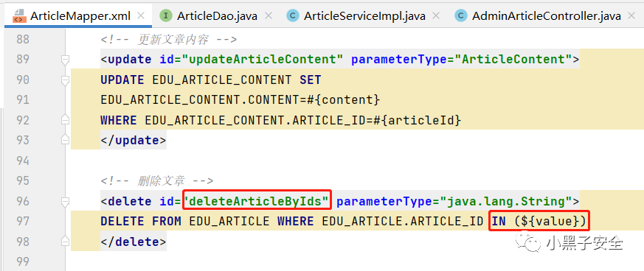Close the ArticleServiceImpl.java tab
Viewport: 644px width, 271px height.
[436, 16]
